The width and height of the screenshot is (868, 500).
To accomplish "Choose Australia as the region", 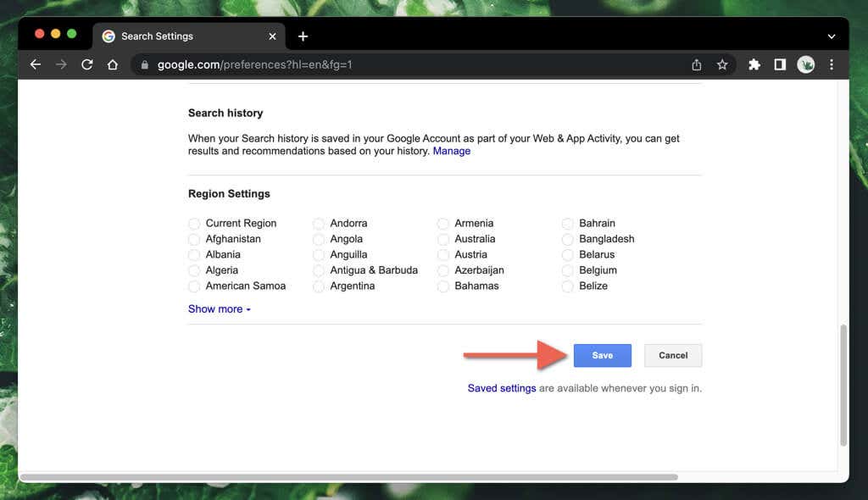I will pos(443,240).
